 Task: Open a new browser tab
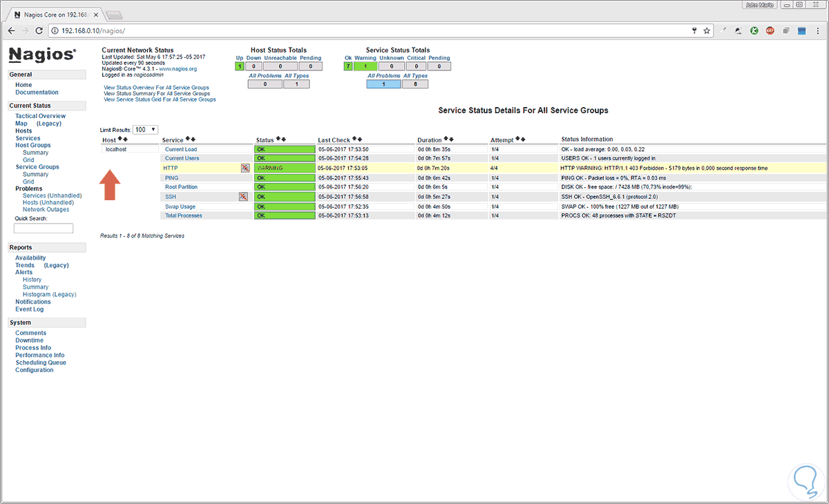tap(115, 14)
